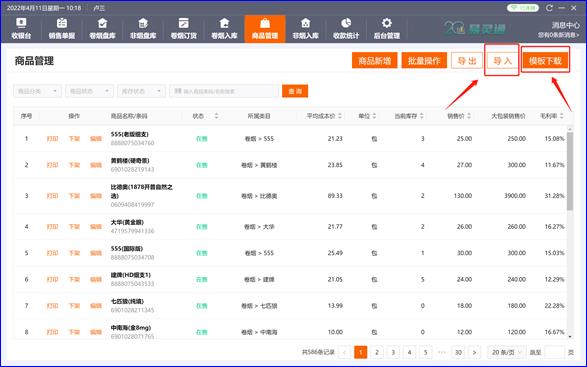Edit the 建牌(HD细支1) row
This screenshot has height=367, width=587.
tap(96, 279)
